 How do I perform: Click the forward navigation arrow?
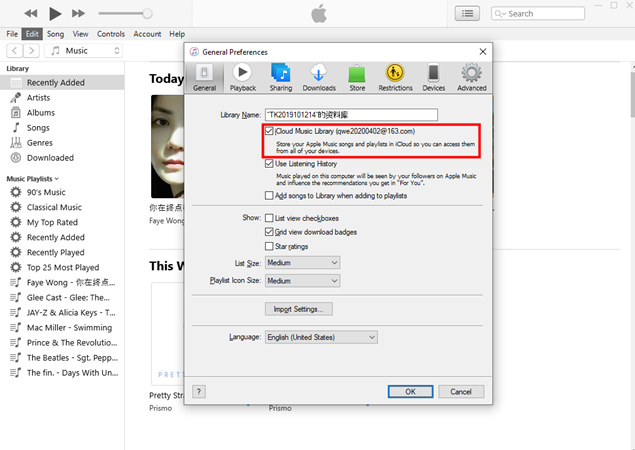(31, 51)
